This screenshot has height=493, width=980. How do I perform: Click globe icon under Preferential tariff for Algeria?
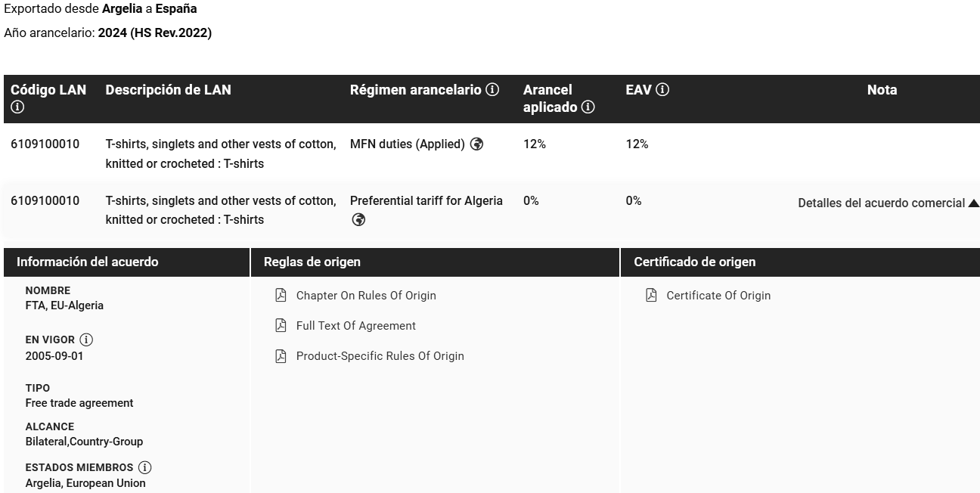(x=358, y=220)
